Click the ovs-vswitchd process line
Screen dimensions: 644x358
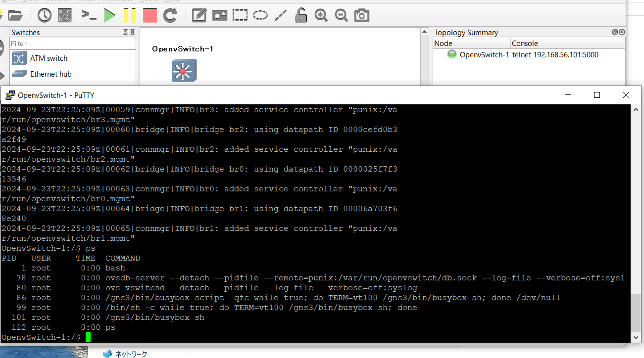coord(209,288)
